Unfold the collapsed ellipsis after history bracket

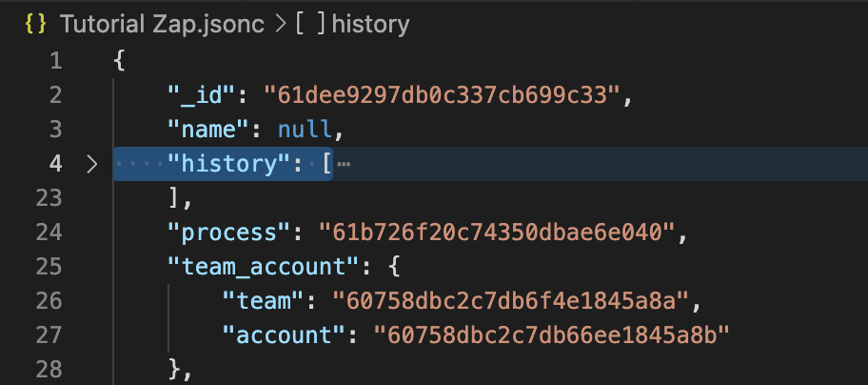(x=344, y=165)
